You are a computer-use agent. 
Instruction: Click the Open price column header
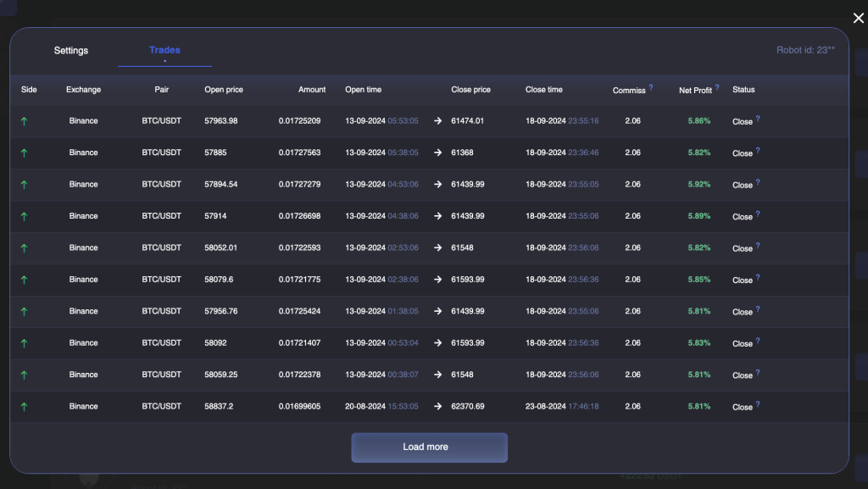pos(224,90)
